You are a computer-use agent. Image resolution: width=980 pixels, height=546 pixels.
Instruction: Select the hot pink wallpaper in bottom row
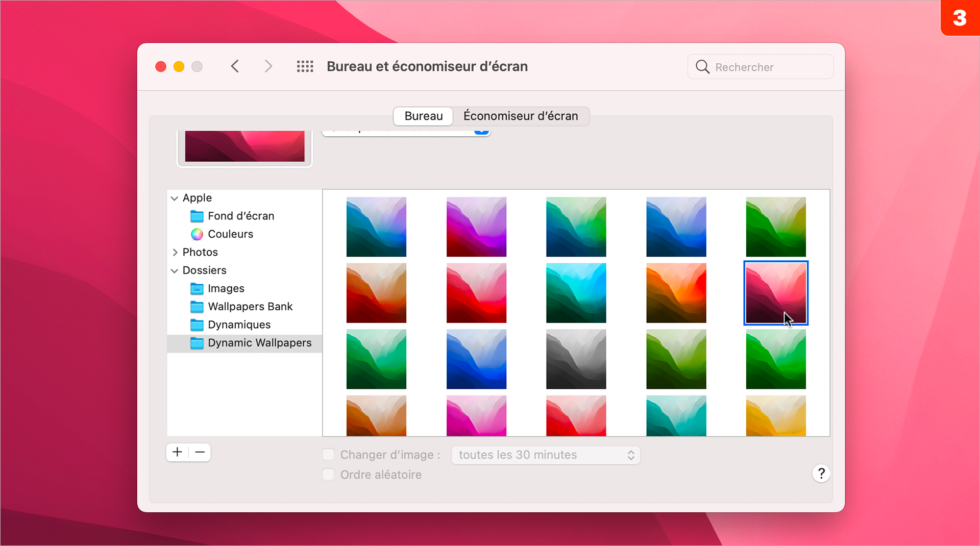[x=476, y=416]
